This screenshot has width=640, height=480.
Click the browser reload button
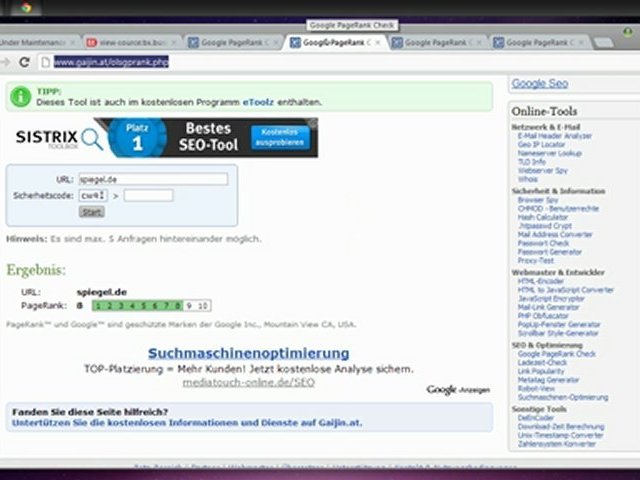(x=23, y=62)
